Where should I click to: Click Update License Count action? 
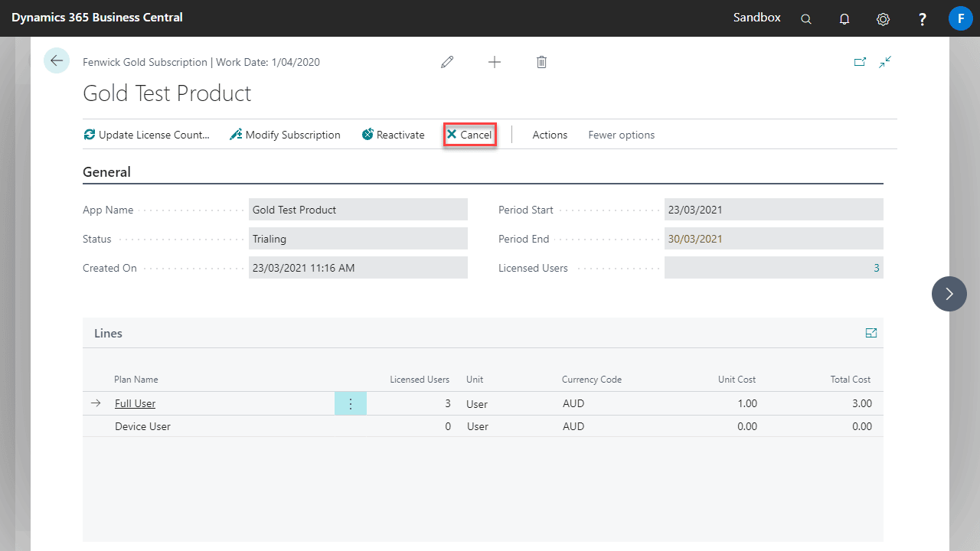pos(146,135)
